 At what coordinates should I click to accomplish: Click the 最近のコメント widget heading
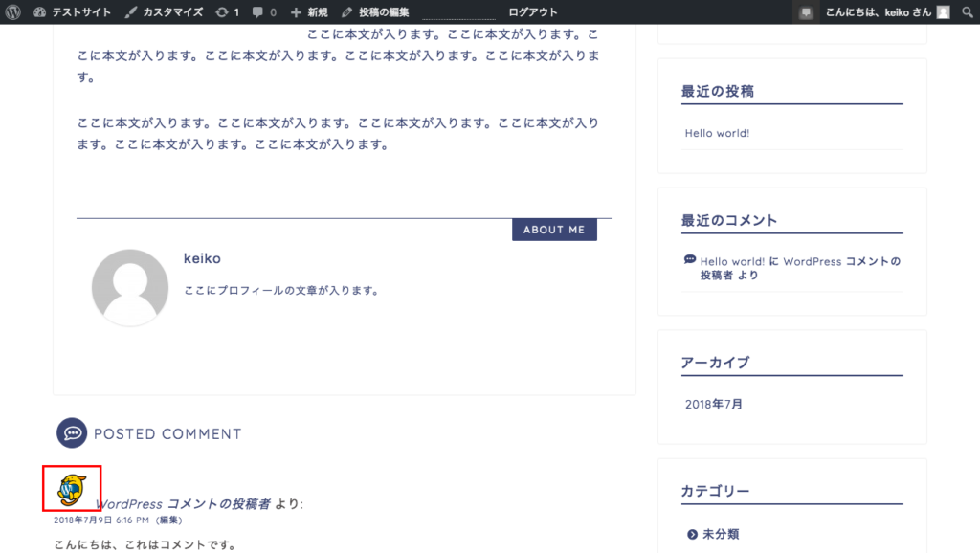click(x=729, y=220)
